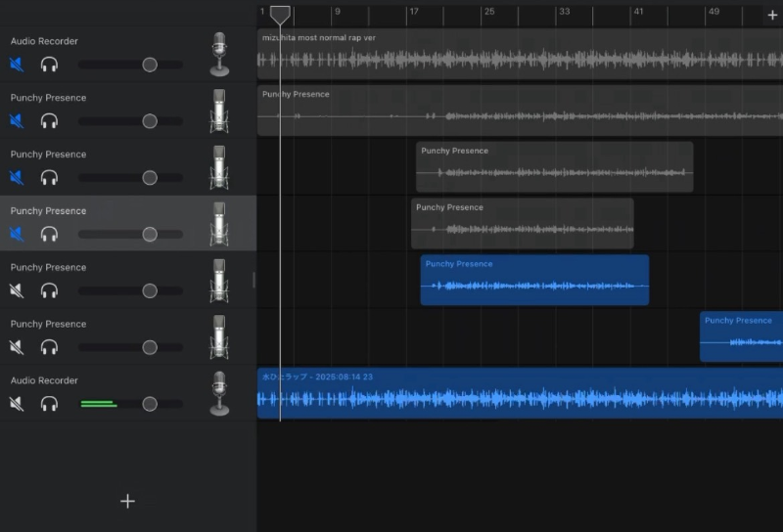
Task: Click the playhead handle on the ruler
Action: [280, 15]
